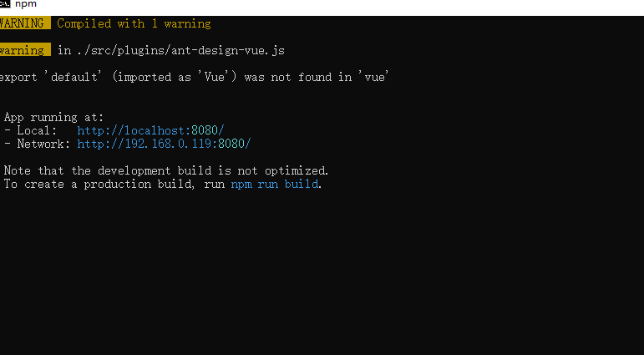Click the '- Local:' label

tap(30, 130)
